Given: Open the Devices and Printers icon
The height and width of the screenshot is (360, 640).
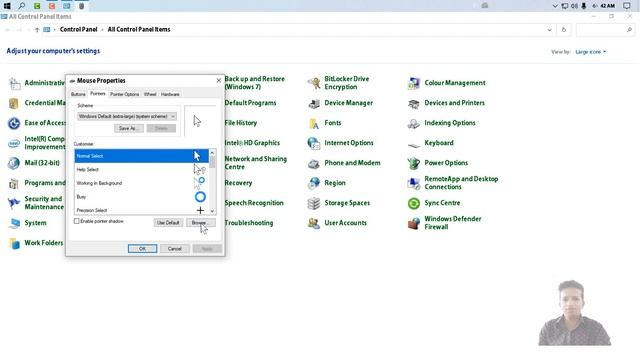Looking at the screenshot, I should [x=413, y=103].
